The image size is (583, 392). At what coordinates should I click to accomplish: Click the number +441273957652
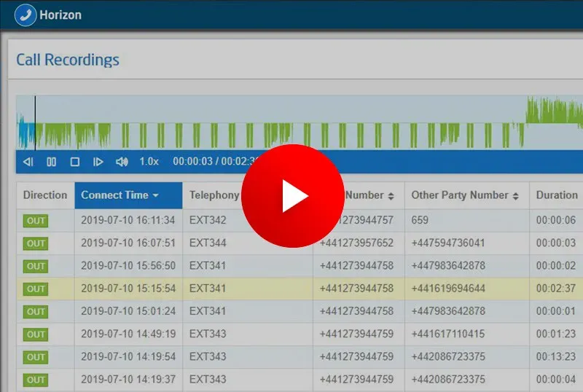pyautogui.click(x=356, y=243)
